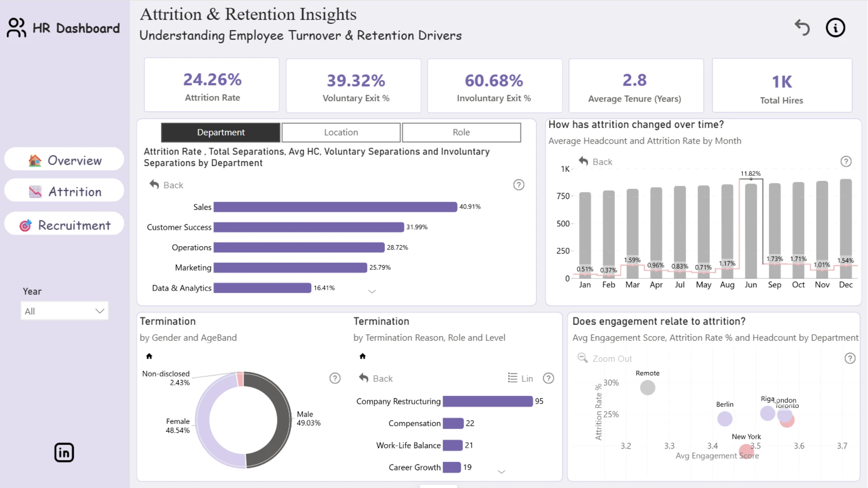Click the help icon on Termination Reason chart
The width and height of the screenshot is (868, 488).
[x=548, y=378]
